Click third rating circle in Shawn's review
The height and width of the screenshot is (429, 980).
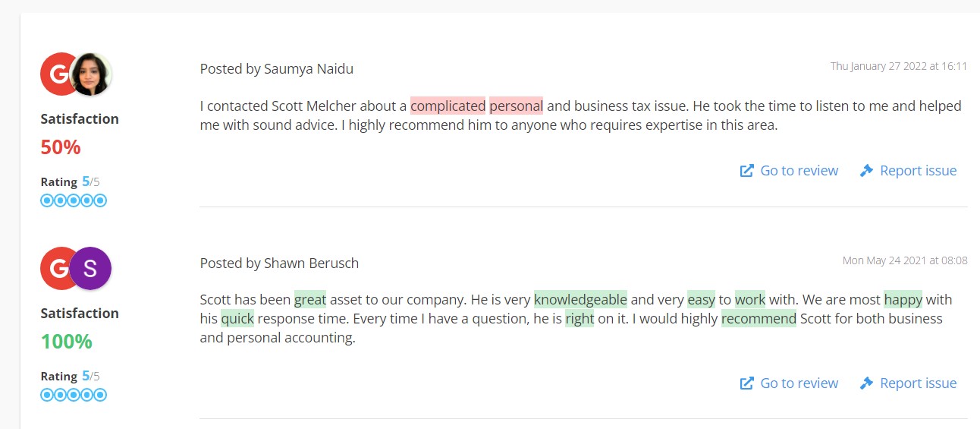tap(74, 395)
